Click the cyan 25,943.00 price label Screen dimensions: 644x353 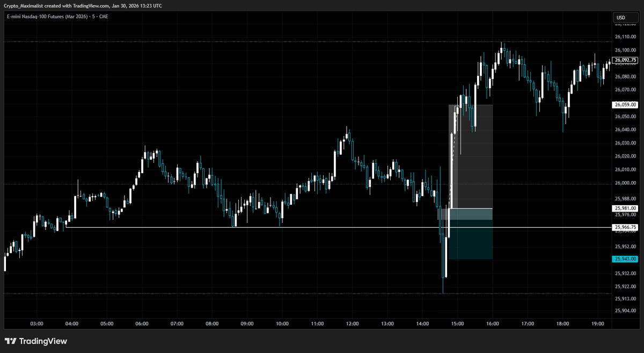[624, 259]
